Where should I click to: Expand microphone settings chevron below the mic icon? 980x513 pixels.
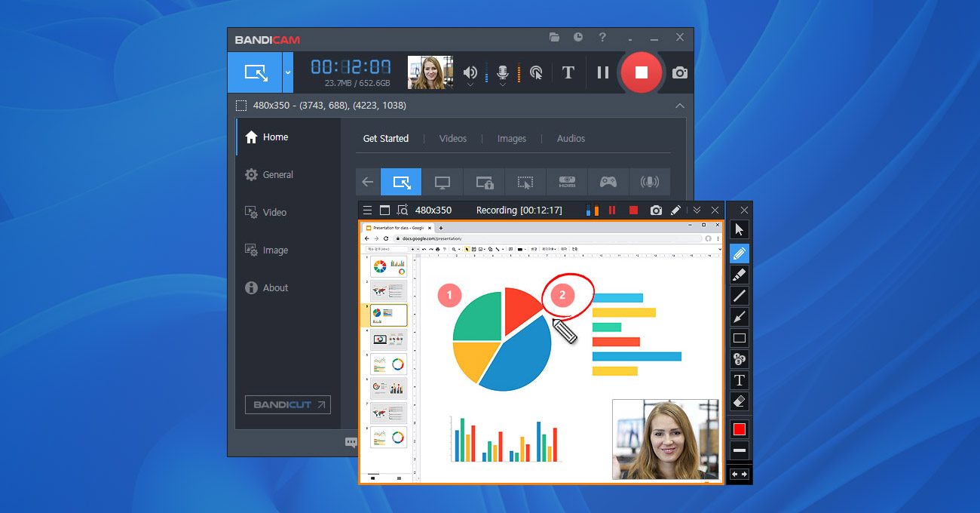[503, 85]
